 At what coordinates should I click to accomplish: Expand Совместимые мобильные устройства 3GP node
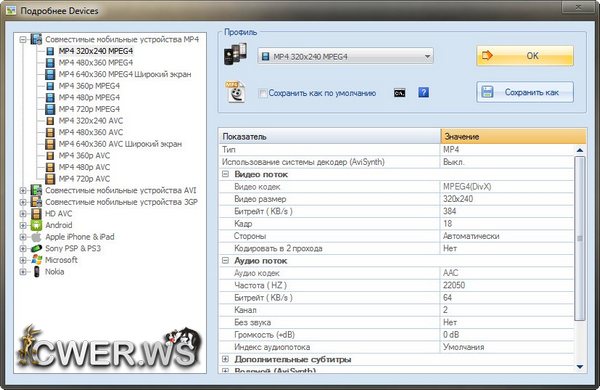pos(23,202)
